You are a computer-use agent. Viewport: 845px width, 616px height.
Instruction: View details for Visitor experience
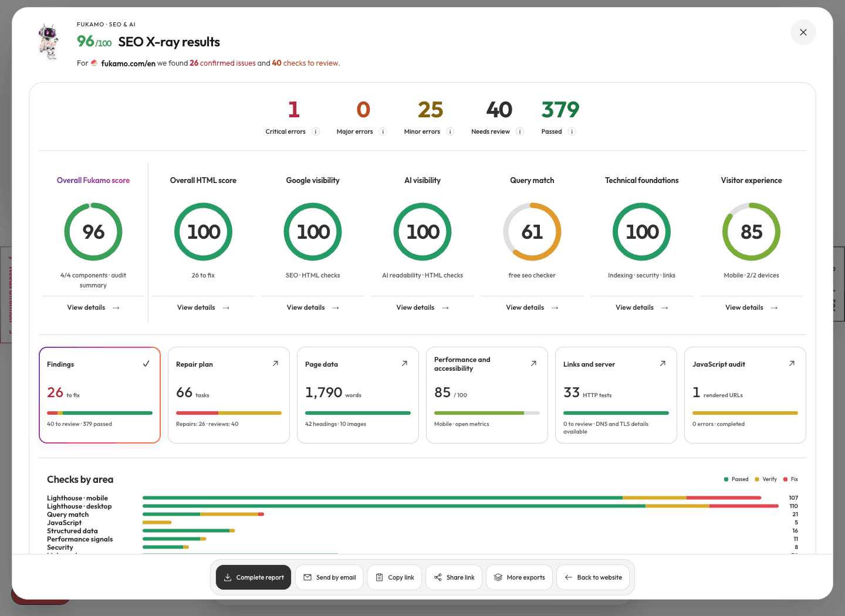click(752, 307)
